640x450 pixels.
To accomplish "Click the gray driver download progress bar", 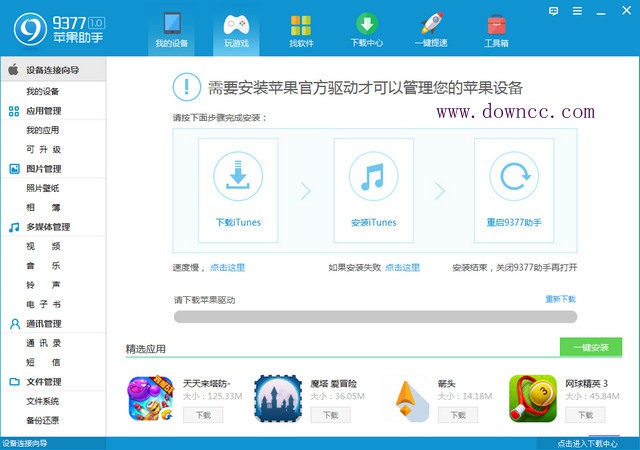I will coord(376,316).
